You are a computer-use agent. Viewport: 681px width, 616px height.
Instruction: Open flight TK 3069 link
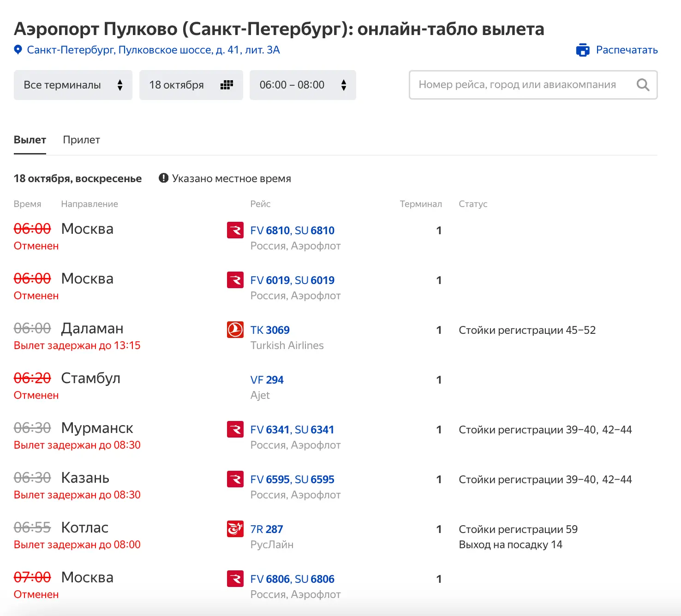click(x=270, y=330)
